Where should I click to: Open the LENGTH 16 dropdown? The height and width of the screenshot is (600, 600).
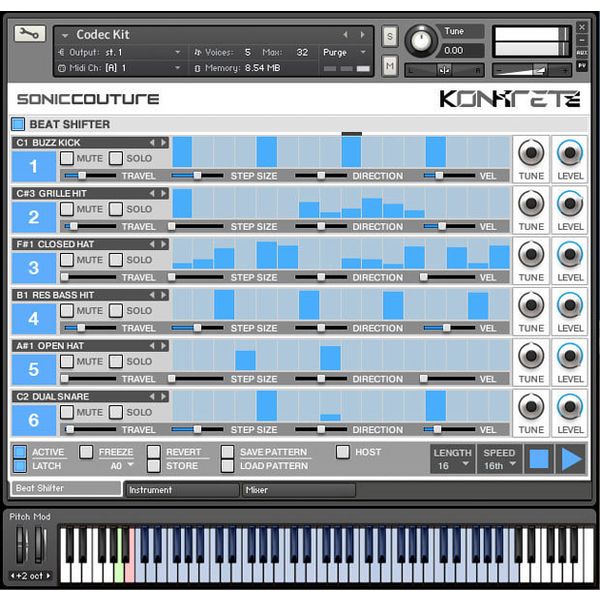point(466,464)
